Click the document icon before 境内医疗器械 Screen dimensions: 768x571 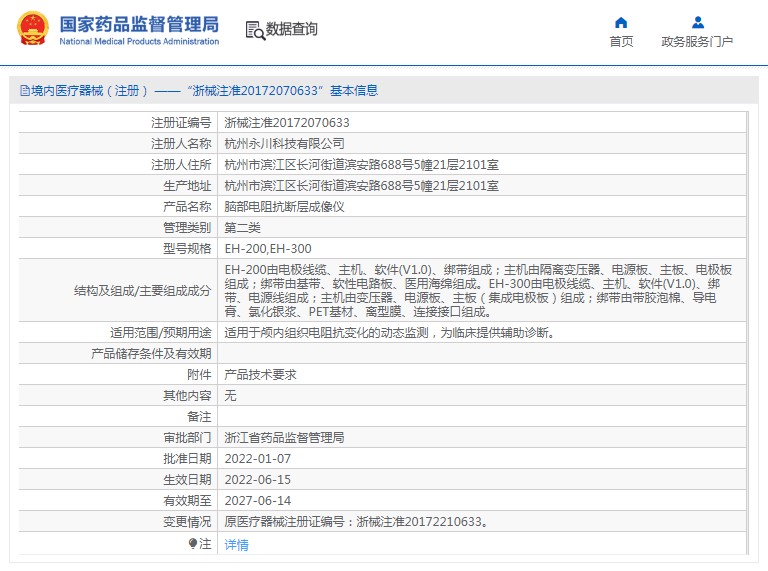point(24,91)
